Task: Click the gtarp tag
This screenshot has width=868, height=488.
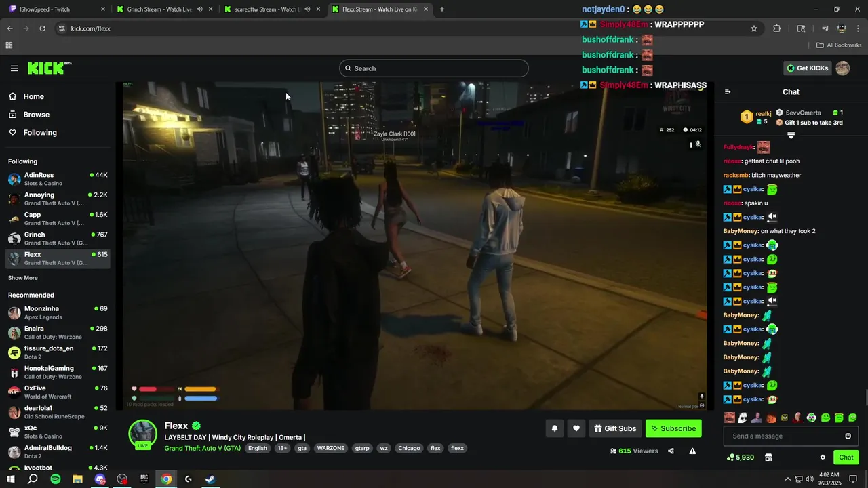Action: 363,448
